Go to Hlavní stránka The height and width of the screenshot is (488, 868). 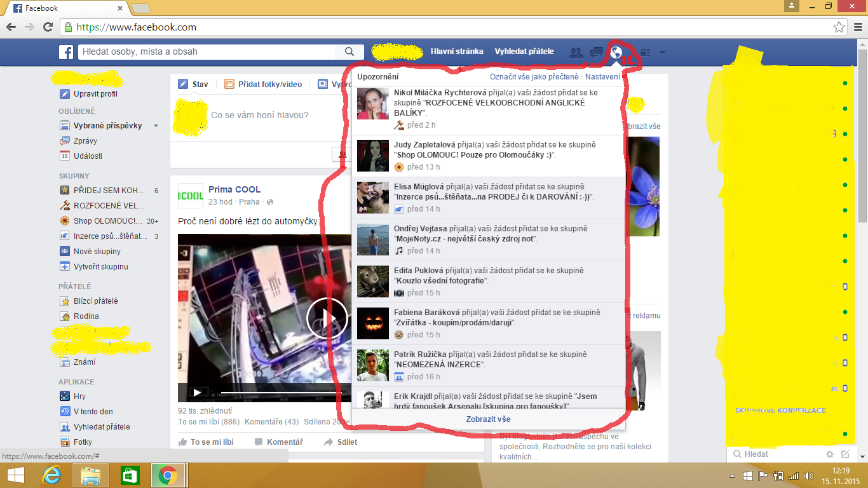(x=457, y=51)
